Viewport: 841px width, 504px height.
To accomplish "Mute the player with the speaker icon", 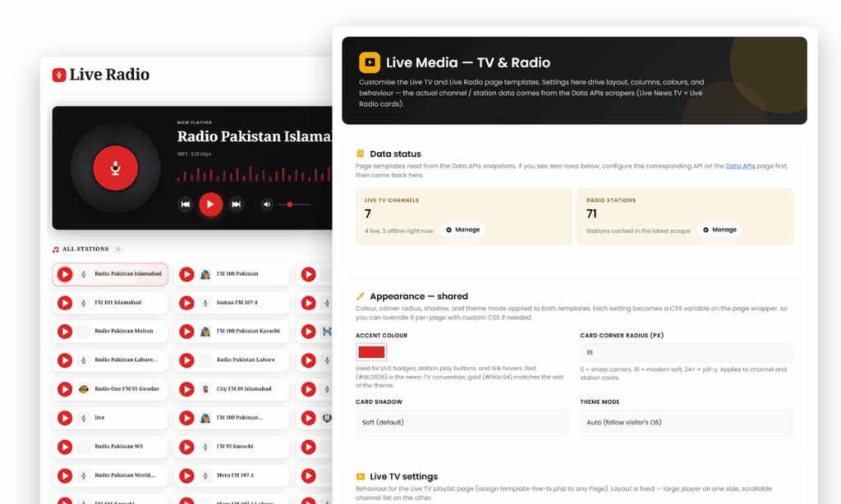I will [x=267, y=204].
